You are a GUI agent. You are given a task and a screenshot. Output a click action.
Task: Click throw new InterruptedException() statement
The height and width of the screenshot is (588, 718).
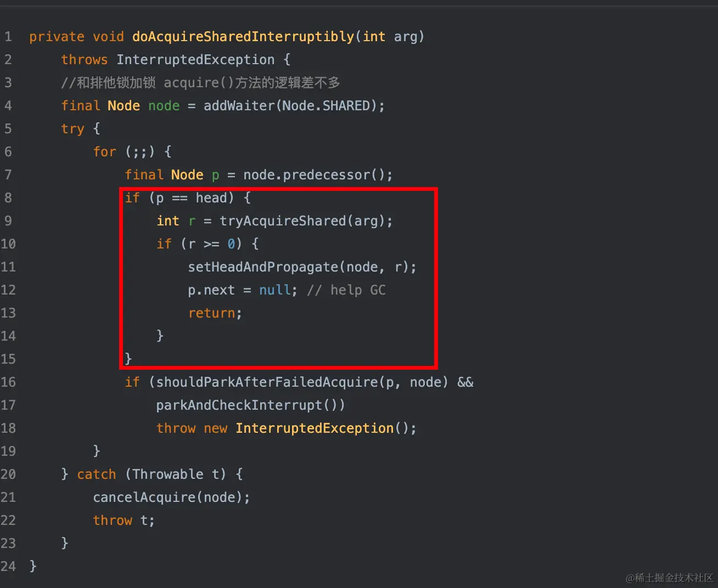pyautogui.click(x=286, y=428)
